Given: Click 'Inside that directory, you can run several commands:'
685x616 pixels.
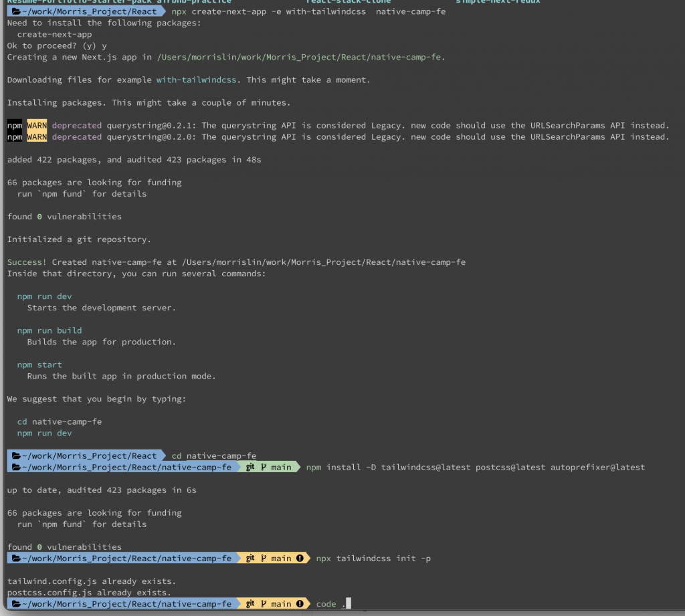Looking at the screenshot, I should point(136,274).
